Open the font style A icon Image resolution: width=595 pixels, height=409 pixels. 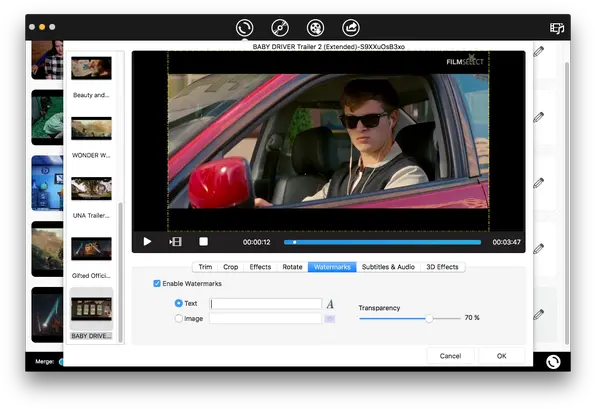point(330,304)
